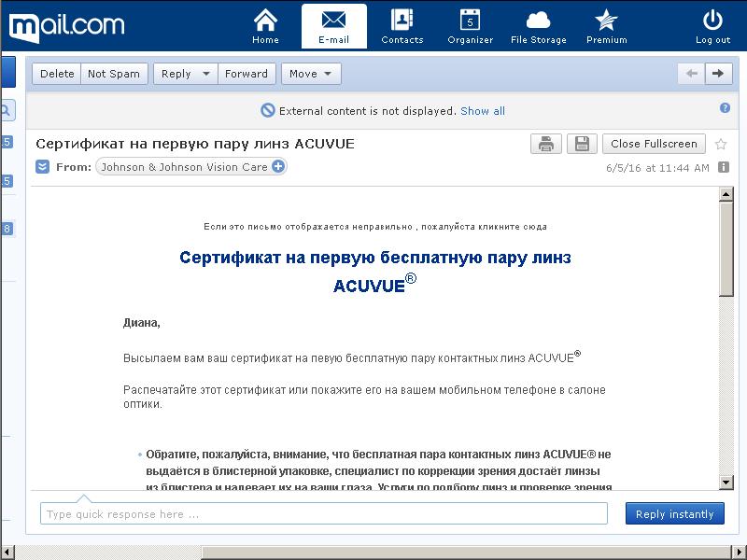Image resolution: width=747 pixels, height=560 pixels.
Task: Click the horizontal scrollbar left arrow
Action: click(x=8, y=553)
